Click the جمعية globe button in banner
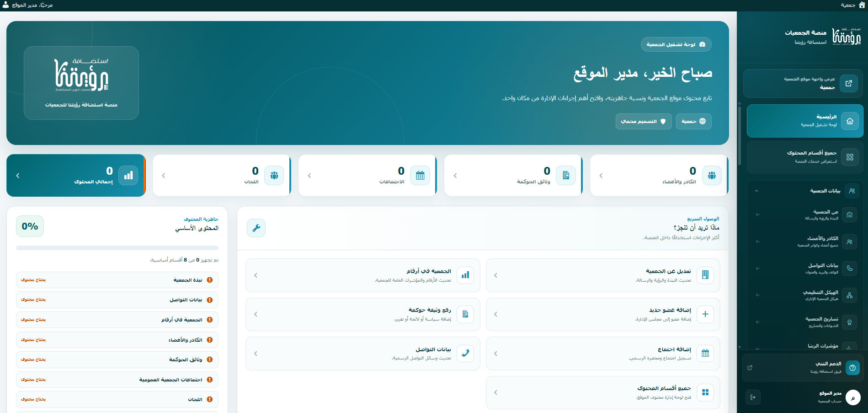This screenshot has width=868, height=413. 694,121
